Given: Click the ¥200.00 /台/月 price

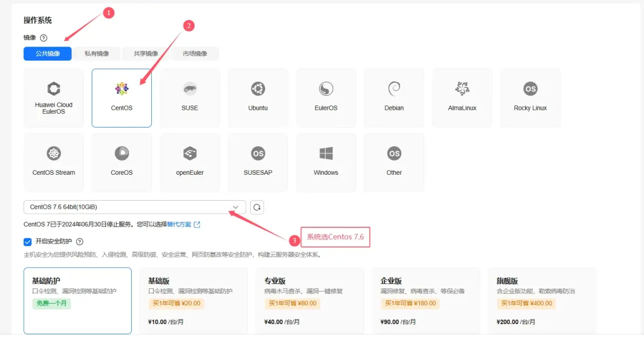Looking at the screenshot, I should (x=516, y=322).
